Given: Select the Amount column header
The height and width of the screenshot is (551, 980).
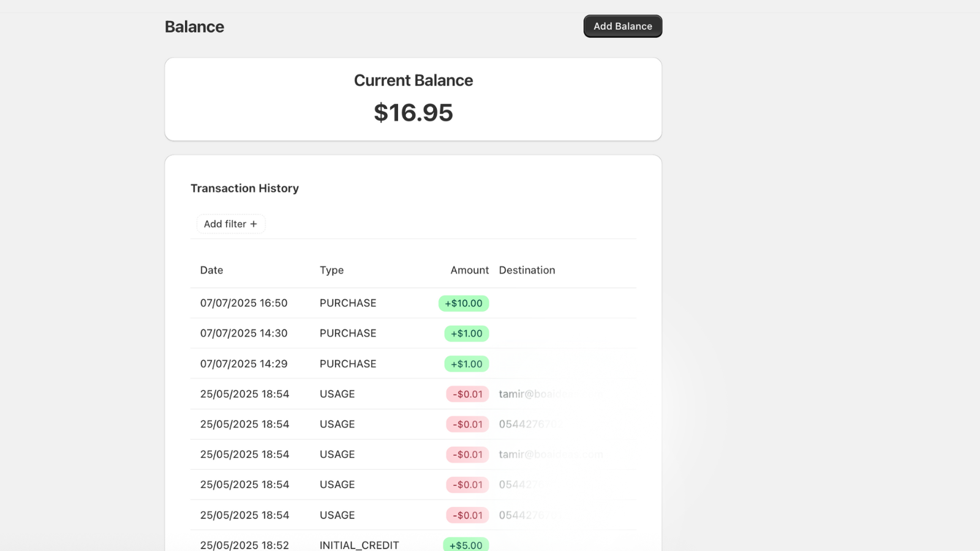Looking at the screenshot, I should pyautogui.click(x=469, y=270).
